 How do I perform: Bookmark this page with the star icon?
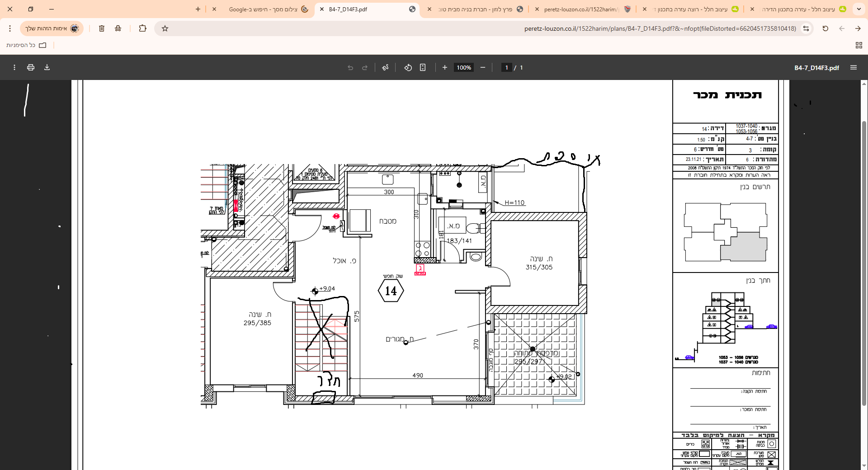[x=165, y=28]
